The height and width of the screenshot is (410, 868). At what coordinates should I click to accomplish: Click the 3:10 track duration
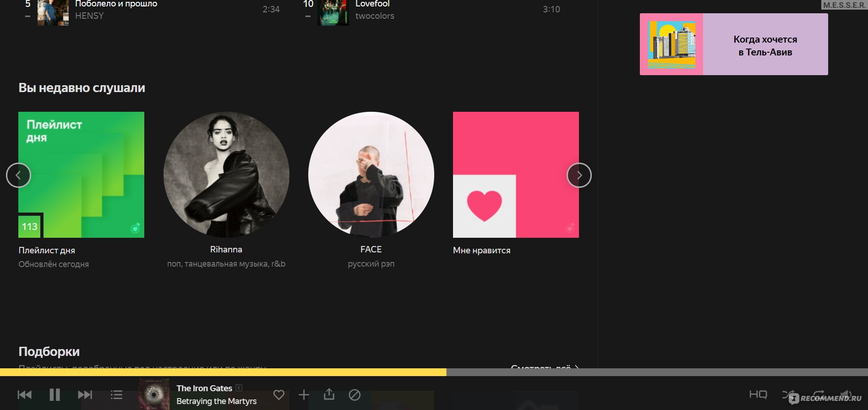551,9
